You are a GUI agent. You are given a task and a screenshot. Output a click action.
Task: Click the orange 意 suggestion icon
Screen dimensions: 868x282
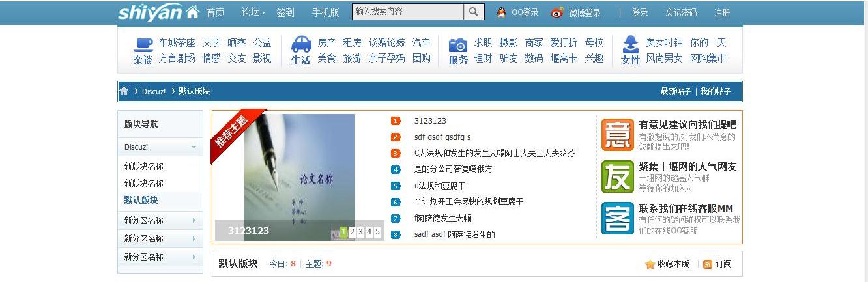[617, 135]
